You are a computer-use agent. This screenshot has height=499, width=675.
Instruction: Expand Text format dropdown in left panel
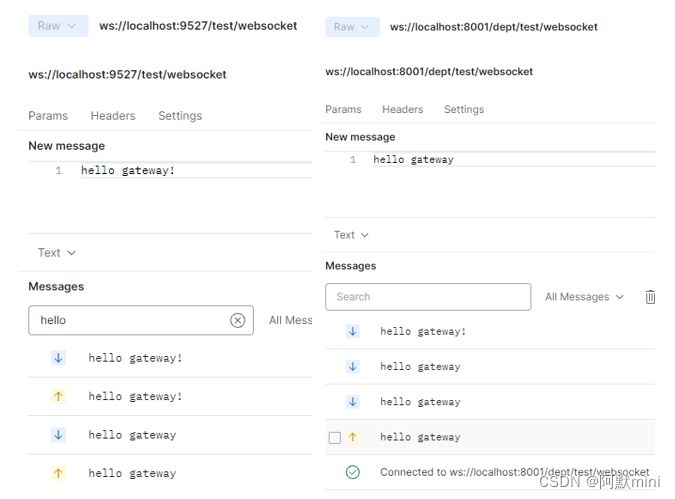point(56,253)
